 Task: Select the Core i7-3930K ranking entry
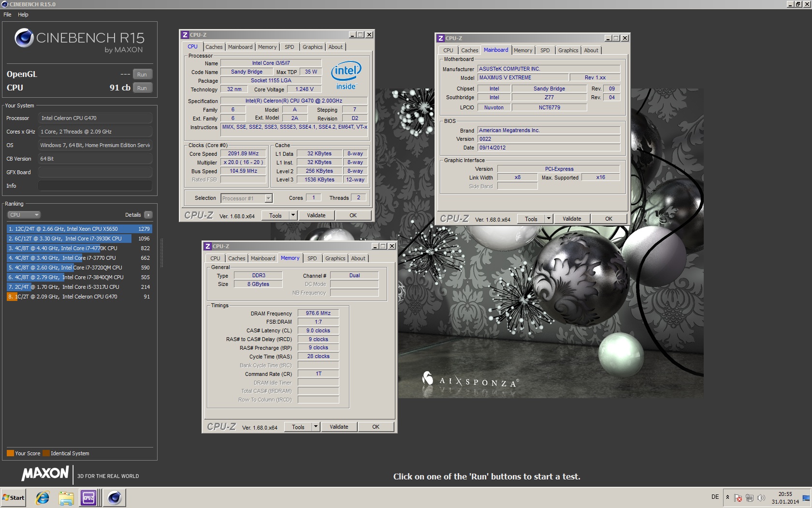click(79, 239)
